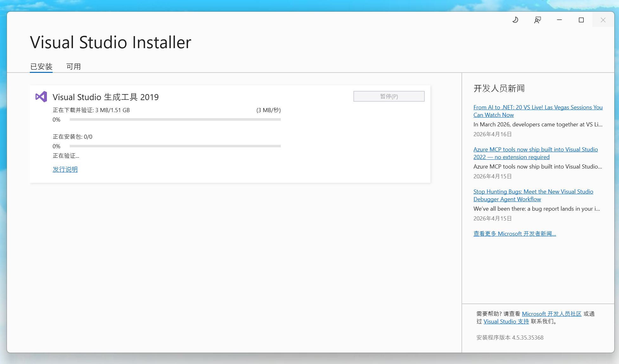
Task: Click the 'We've all been there' article summary
Action: 537,208
